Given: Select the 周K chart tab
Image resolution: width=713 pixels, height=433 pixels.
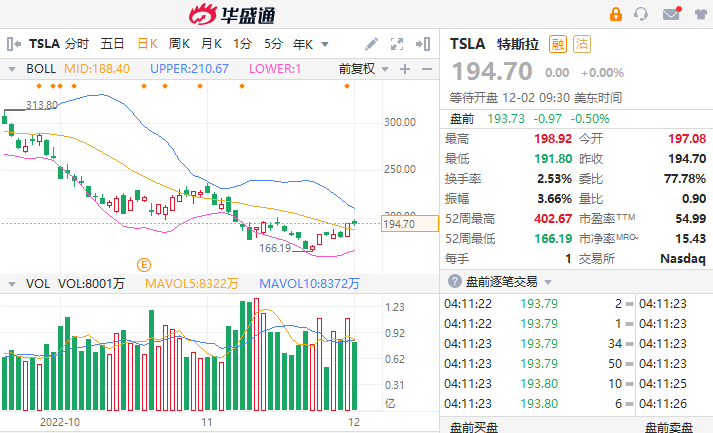Looking at the screenshot, I should point(179,44).
